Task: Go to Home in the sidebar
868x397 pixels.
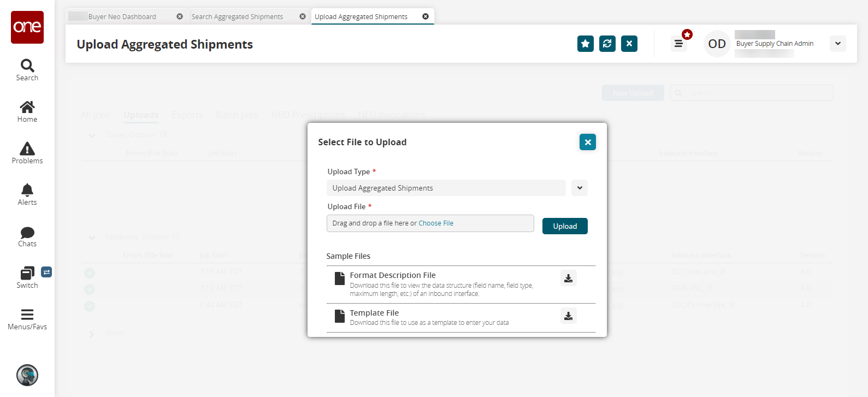Action: click(27, 107)
